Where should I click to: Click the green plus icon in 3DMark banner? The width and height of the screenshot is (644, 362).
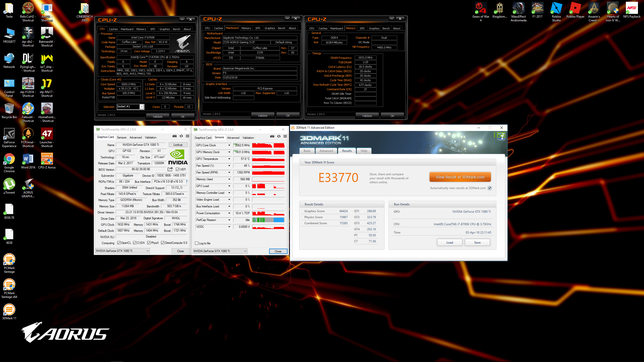point(501,136)
